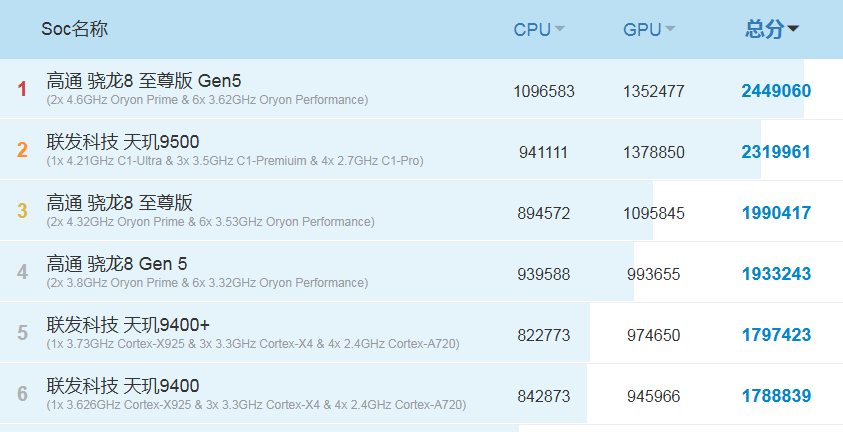Screen dimensions: 843x432
Task: Click the rank 1 number
Action: [22, 89]
